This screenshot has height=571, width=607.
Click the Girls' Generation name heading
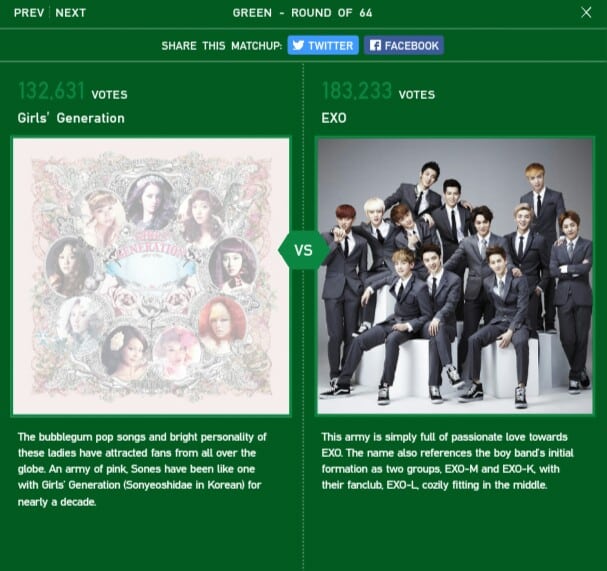click(71, 118)
